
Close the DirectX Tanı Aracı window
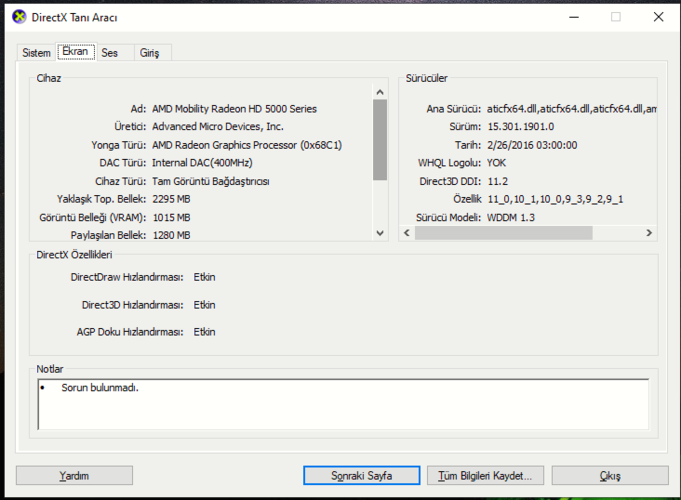[x=658, y=17]
